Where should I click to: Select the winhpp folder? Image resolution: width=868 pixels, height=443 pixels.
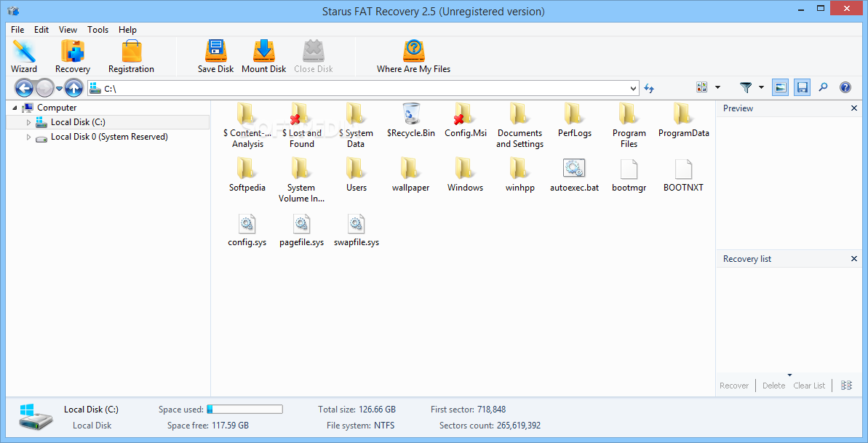(x=519, y=175)
